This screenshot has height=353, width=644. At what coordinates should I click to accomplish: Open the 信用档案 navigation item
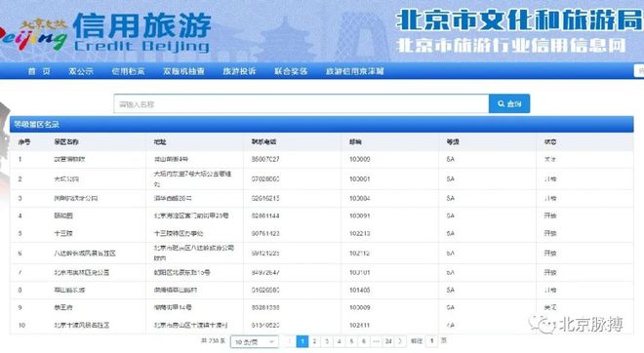point(128,71)
